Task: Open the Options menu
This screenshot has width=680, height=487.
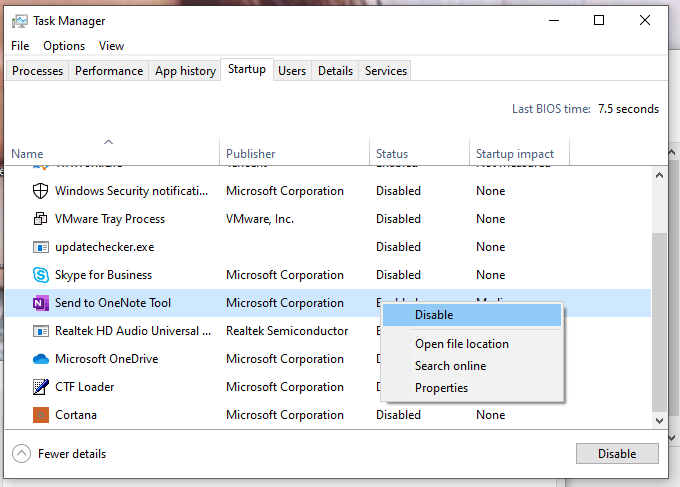Action: click(x=64, y=46)
